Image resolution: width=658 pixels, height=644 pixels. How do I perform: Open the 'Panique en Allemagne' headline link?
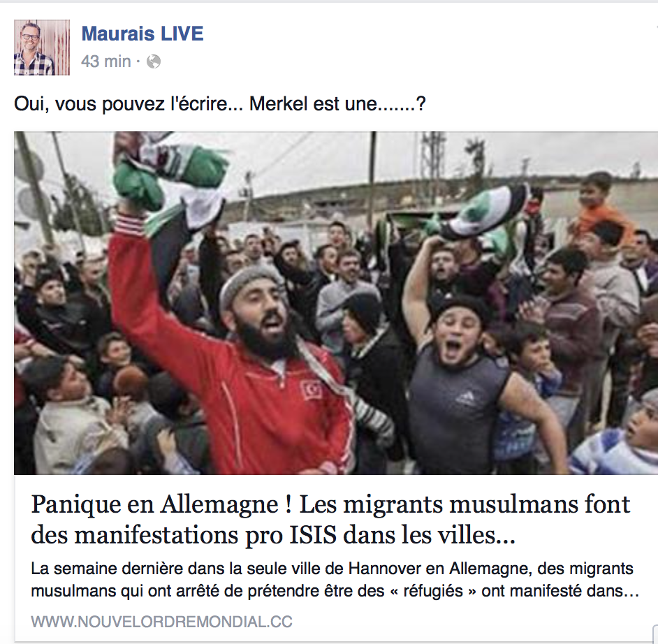pos(330,520)
